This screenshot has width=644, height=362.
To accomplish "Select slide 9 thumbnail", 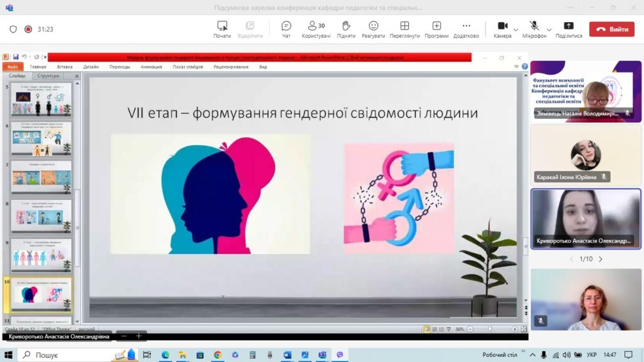I will click(x=41, y=256).
